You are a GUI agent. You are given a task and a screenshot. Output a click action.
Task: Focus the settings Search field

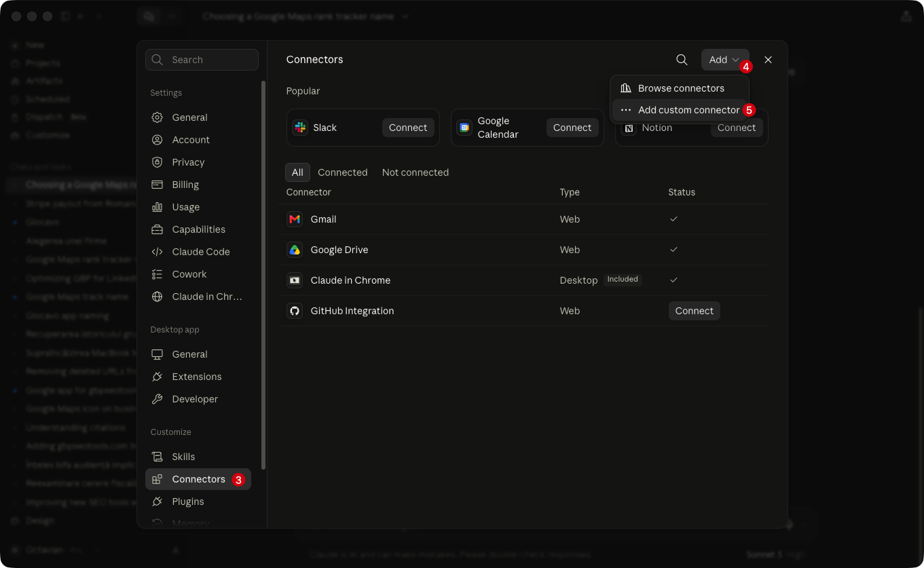pyautogui.click(x=202, y=60)
